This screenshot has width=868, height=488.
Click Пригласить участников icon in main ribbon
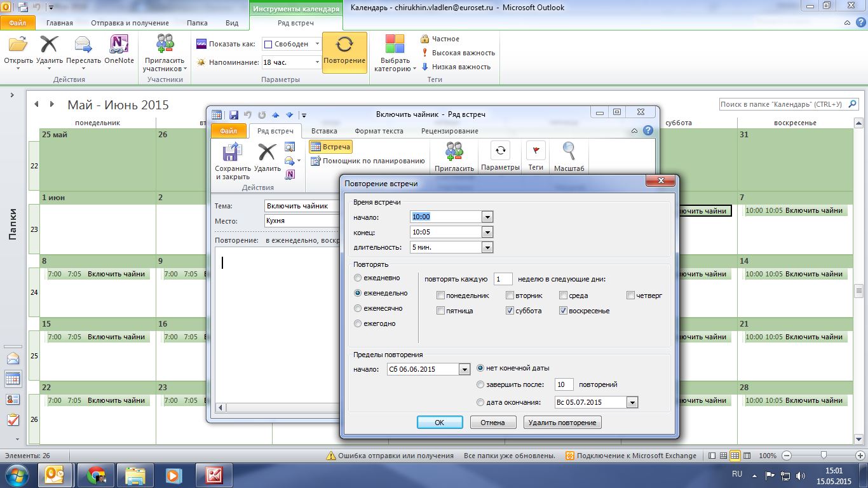tap(165, 44)
